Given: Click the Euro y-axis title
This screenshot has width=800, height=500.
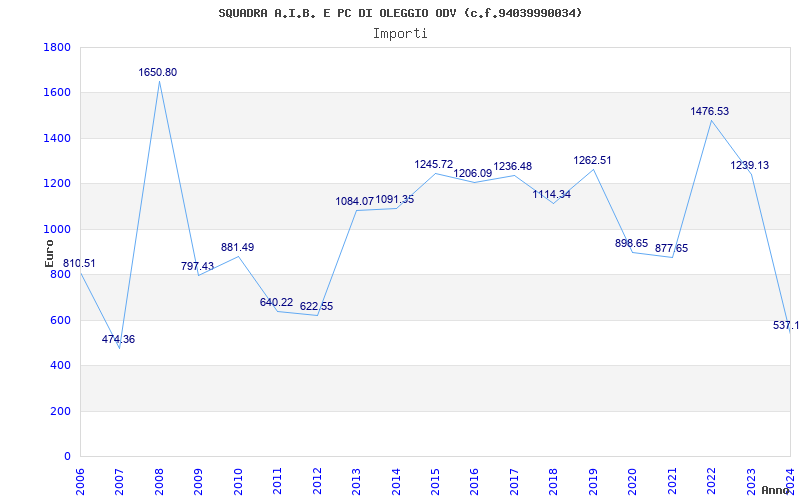Looking at the screenshot, I should (x=49, y=253).
